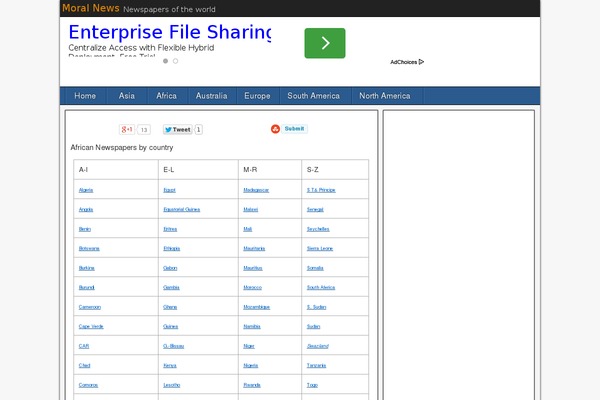Viewport: 600px width, 400px height.
Task: Open the North America menu item
Action: point(385,96)
